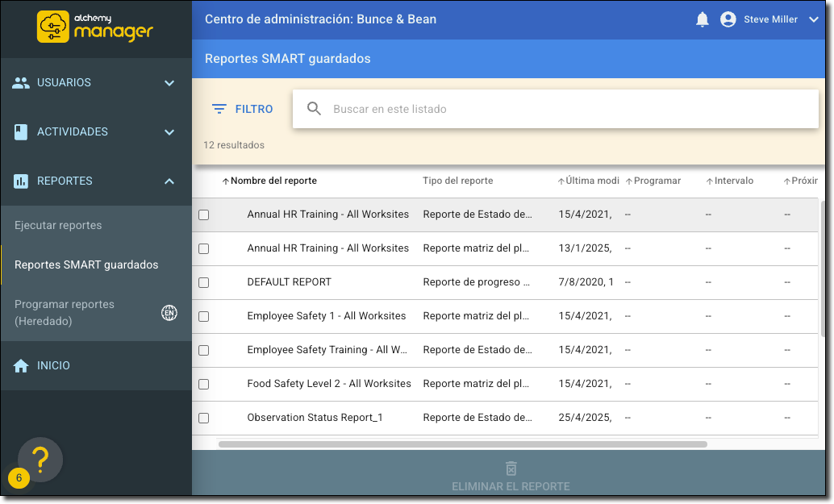The height and width of the screenshot is (504, 834).
Task: Select the Observation Status Report_1 checkbox
Action: (204, 419)
